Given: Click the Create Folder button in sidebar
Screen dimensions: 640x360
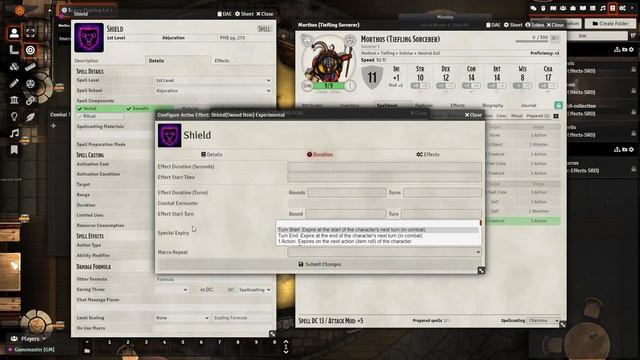Looking at the screenshot, I should [610, 24].
